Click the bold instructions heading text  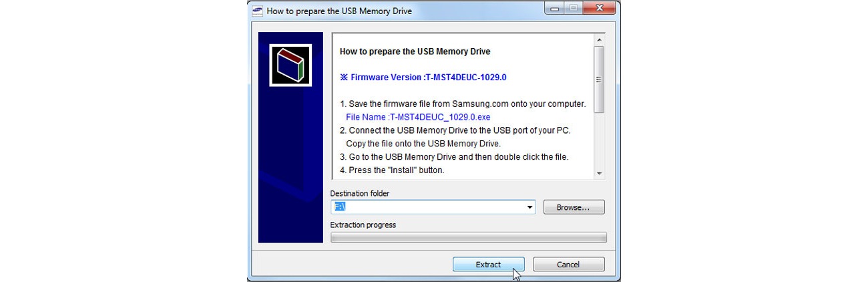415,51
